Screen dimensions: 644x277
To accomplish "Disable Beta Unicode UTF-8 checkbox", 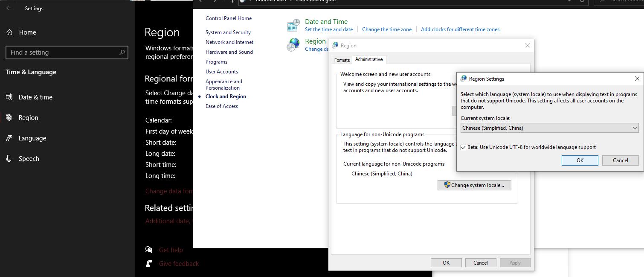I will (464, 147).
